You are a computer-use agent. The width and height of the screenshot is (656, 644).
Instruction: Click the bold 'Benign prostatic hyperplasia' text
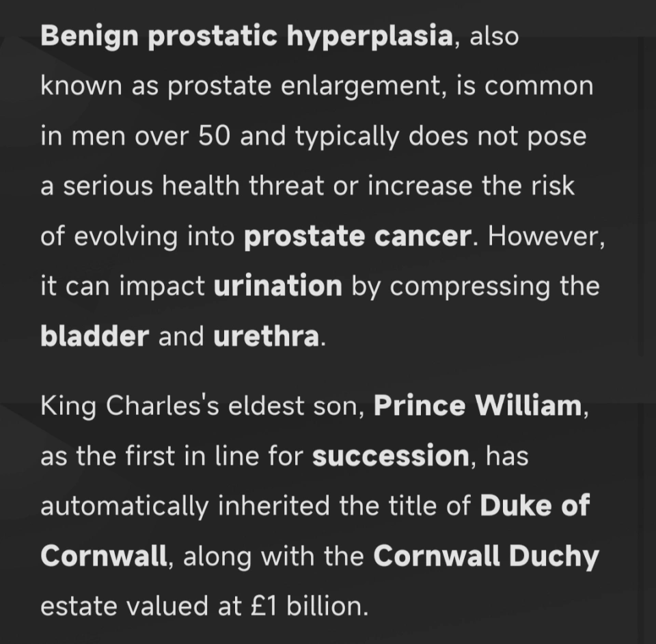(247, 37)
